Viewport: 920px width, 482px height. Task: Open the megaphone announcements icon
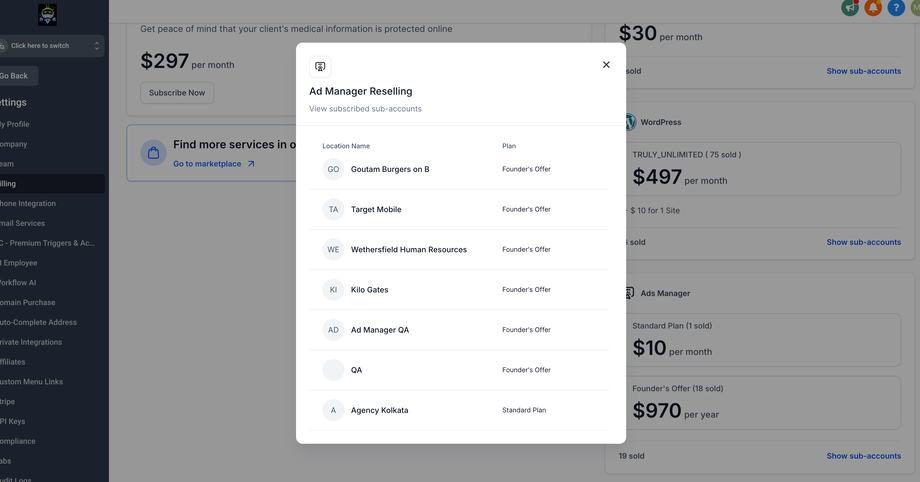pos(850,8)
